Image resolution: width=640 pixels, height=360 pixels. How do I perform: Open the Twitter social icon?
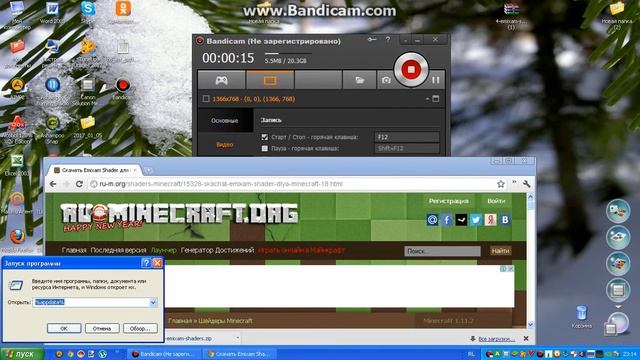[x=476, y=220]
